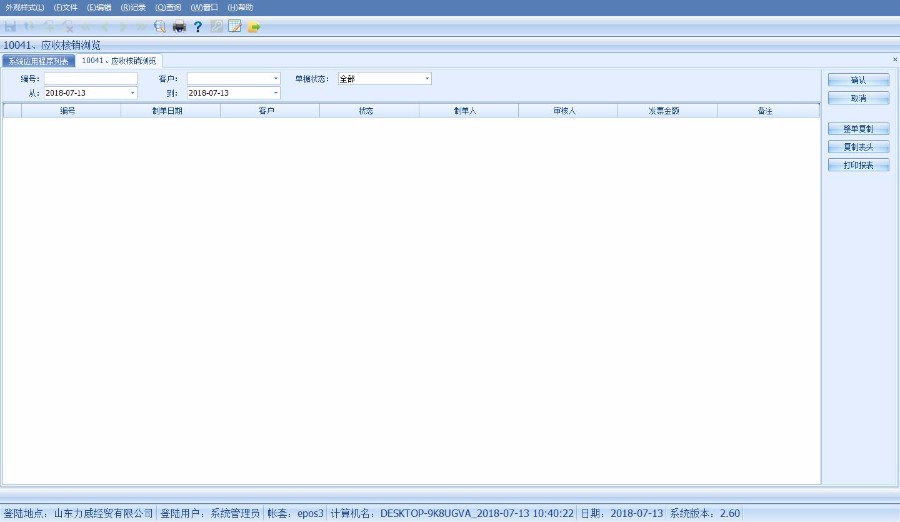This screenshot has width=900, height=522.
Task: Click the 客户 column header in the table
Action: (270, 111)
